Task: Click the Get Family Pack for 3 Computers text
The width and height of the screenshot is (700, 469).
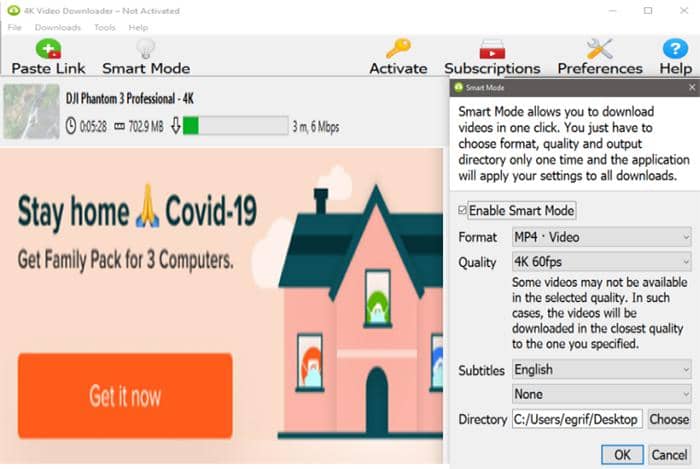Action: (x=125, y=260)
